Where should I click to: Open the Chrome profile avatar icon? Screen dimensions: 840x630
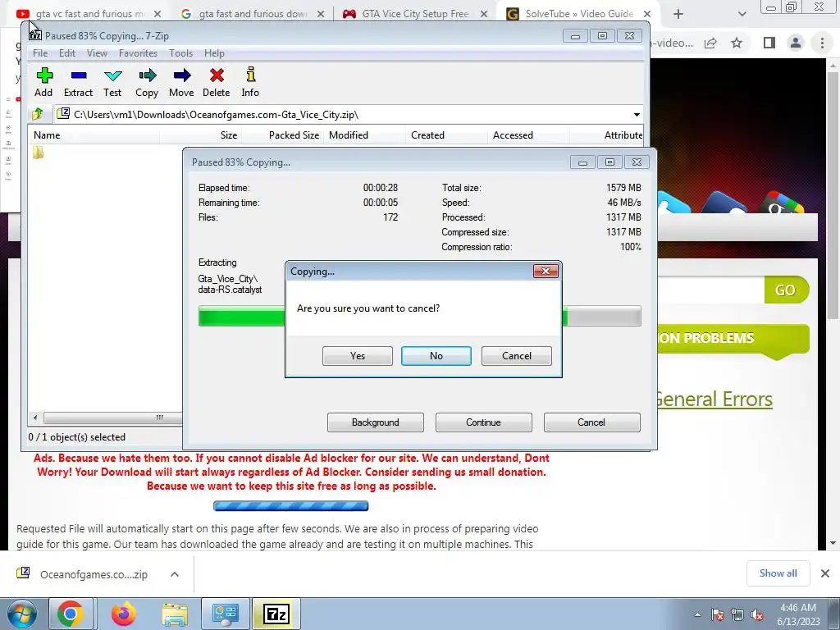click(x=796, y=43)
